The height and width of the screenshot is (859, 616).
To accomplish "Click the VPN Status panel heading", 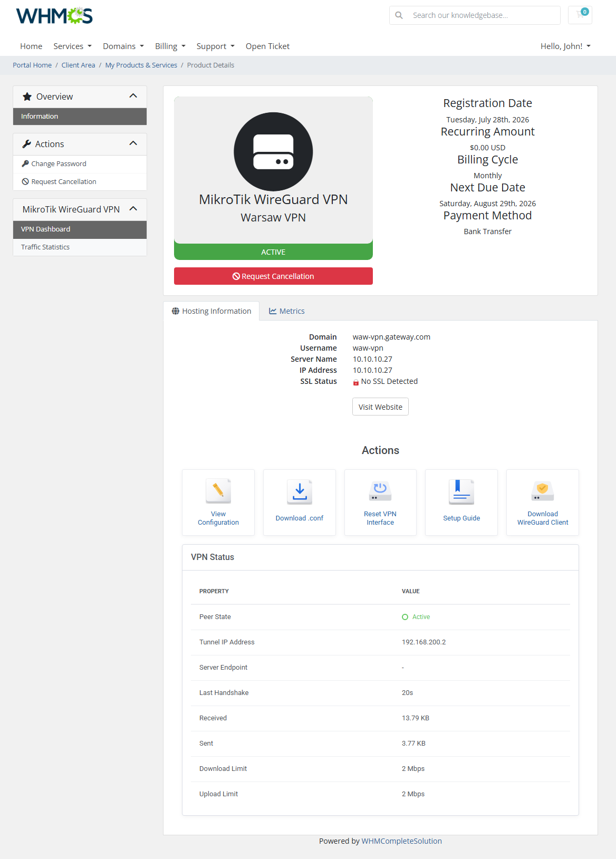I will (x=213, y=557).
